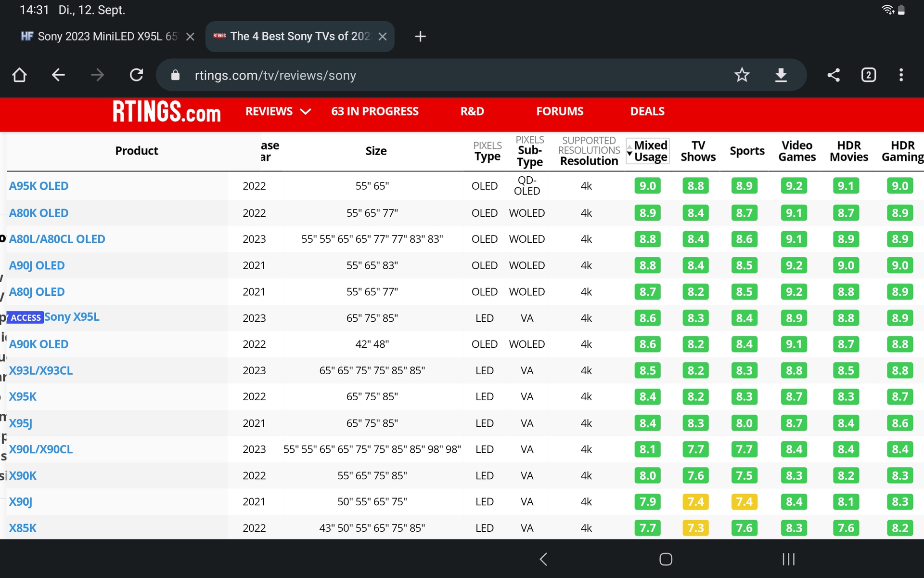The image size is (924, 578).
Task: Expand the REVIEWS dropdown menu
Action: tap(278, 112)
